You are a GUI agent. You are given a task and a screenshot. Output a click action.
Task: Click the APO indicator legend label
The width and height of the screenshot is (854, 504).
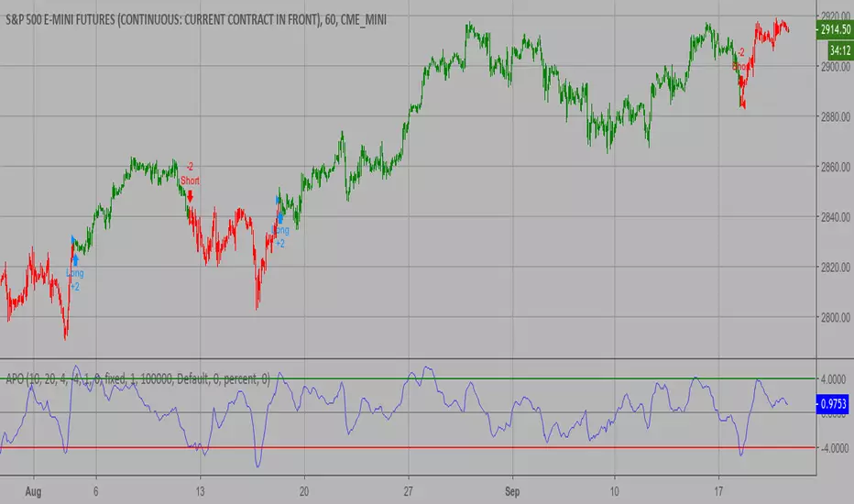click(x=137, y=379)
